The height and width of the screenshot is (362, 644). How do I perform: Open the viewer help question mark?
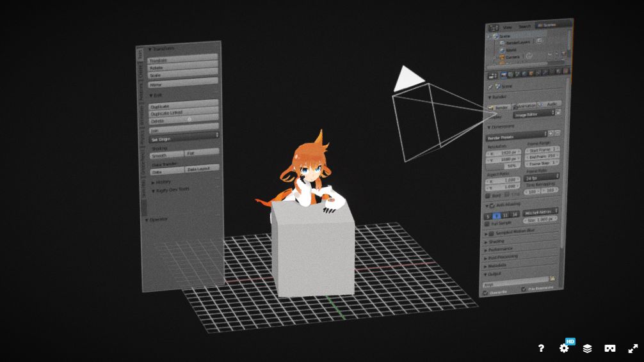tap(541, 348)
